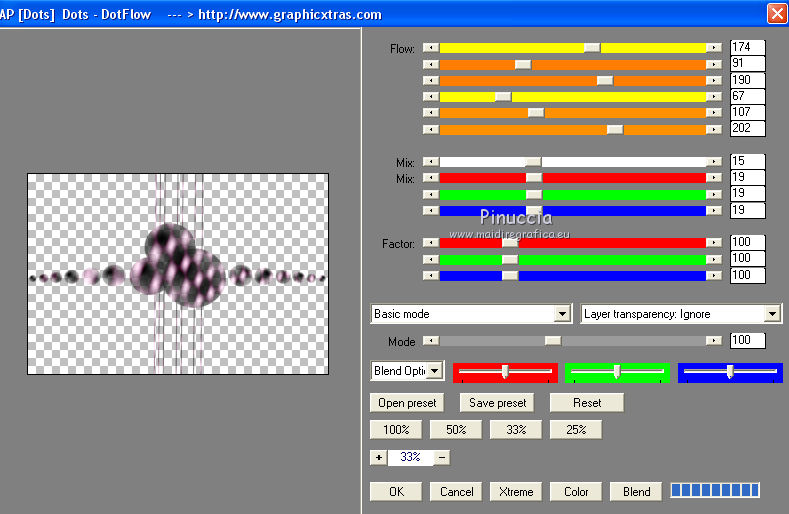Viewport: 789px width, 514px height.
Task: Adjust the red blend slider
Action: click(x=505, y=371)
